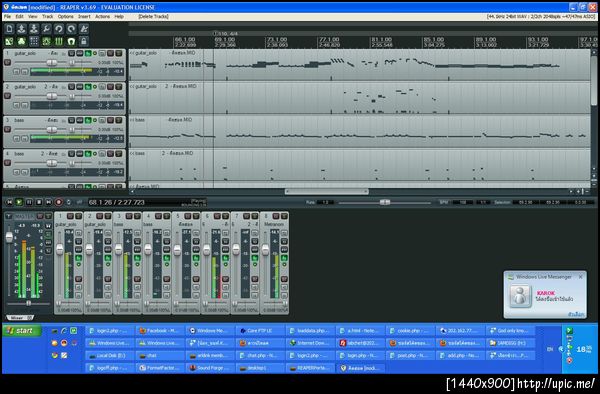Click the transport time display 68.1.26
The width and height of the screenshot is (600, 394).
[117, 202]
